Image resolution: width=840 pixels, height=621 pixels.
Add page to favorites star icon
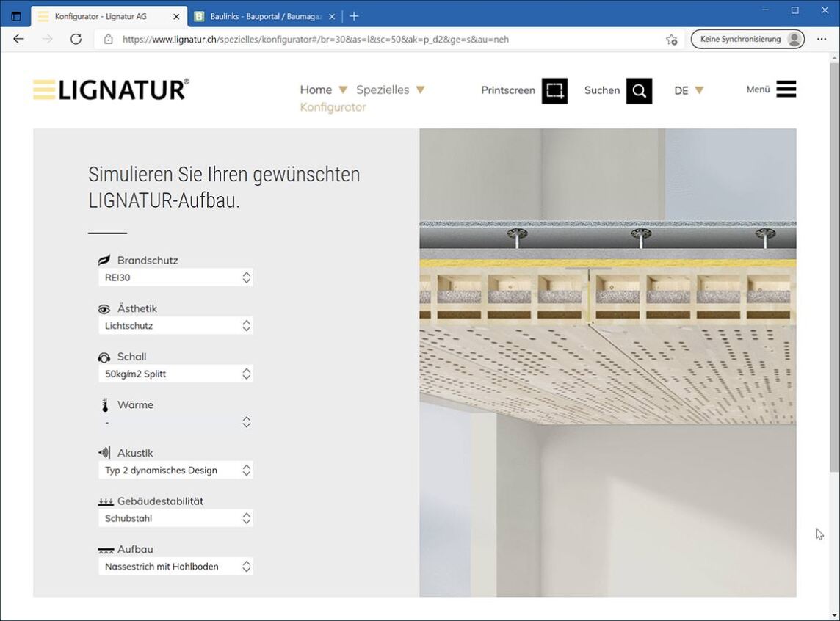coord(671,39)
